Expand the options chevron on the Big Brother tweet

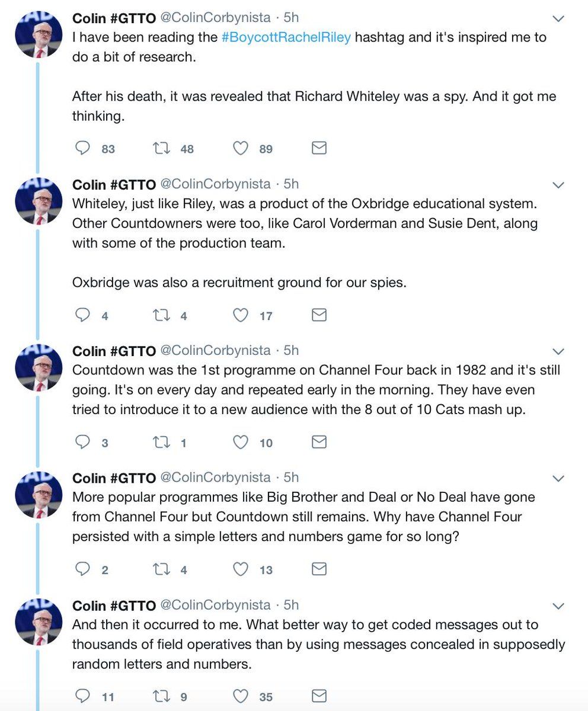click(x=558, y=478)
